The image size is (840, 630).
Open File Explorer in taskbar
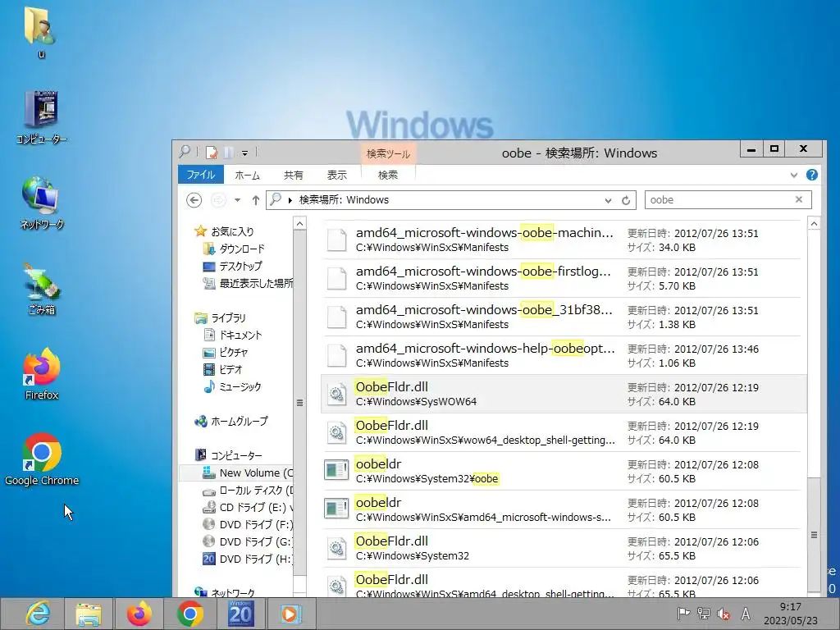89,614
